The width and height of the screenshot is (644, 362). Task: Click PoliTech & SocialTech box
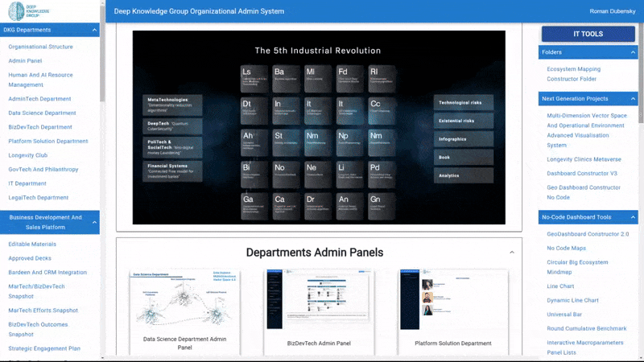[x=172, y=147]
